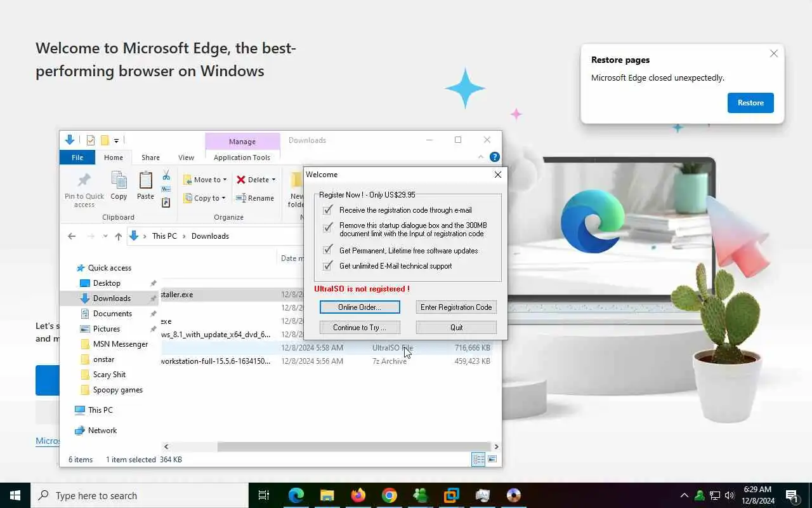Select the Home ribbon tab
Screen dimensions: 812x508
tap(114, 157)
